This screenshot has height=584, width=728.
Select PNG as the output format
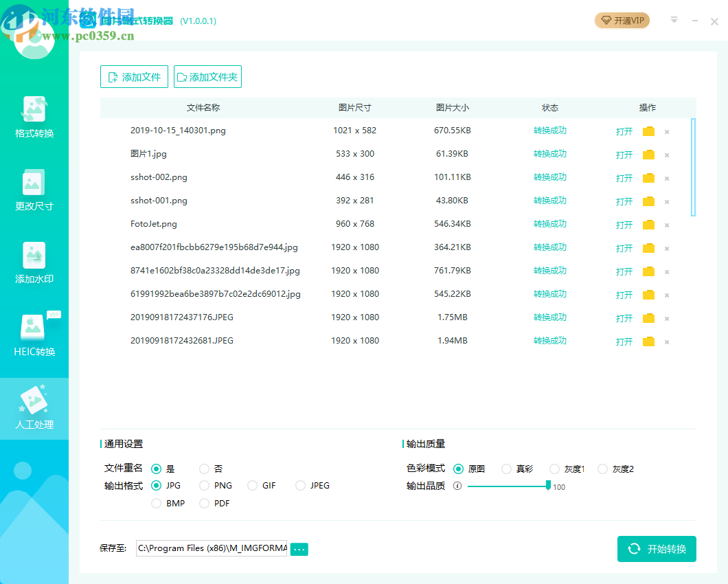tap(204, 485)
